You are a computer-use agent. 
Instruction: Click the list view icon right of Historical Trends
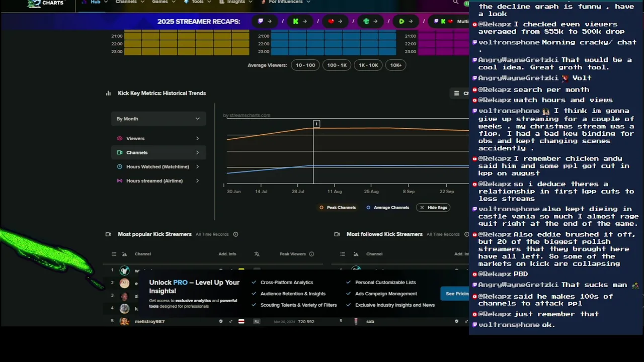tap(456, 93)
